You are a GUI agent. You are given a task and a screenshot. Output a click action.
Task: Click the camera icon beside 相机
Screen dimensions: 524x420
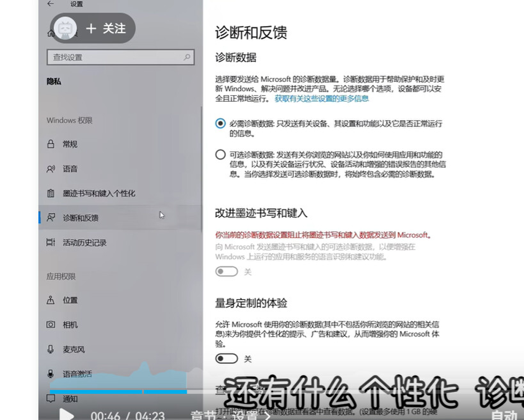(x=51, y=325)
